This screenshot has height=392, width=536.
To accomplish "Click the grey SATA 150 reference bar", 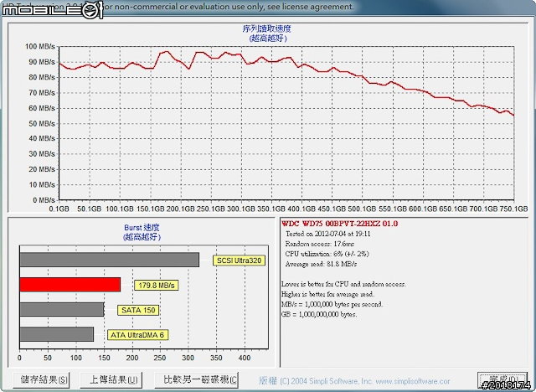I will 61,310.
